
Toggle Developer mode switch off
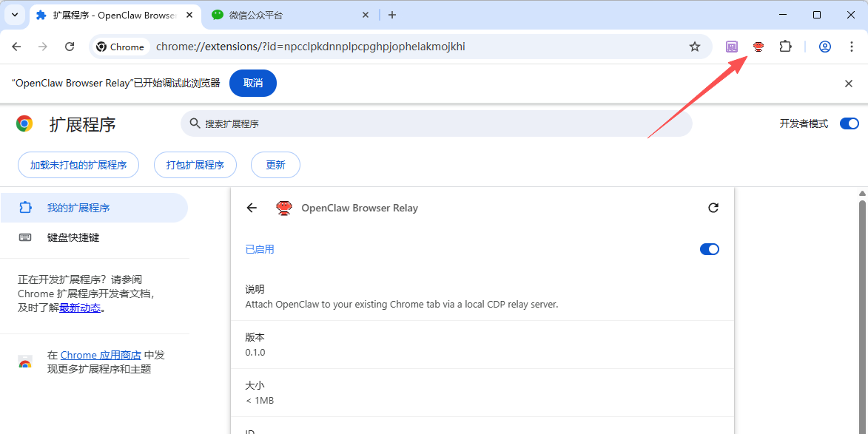click(x=849, y=123)
